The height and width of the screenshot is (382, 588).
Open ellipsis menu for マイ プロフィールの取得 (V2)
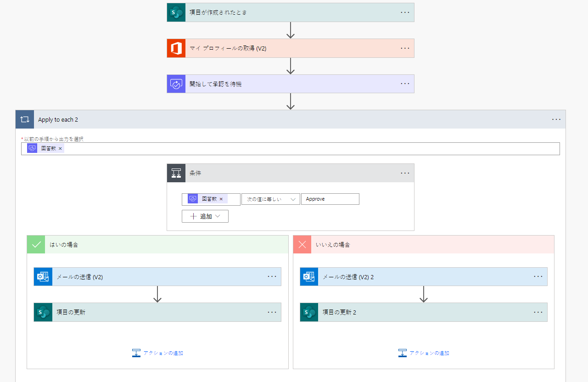coord(405,48)
